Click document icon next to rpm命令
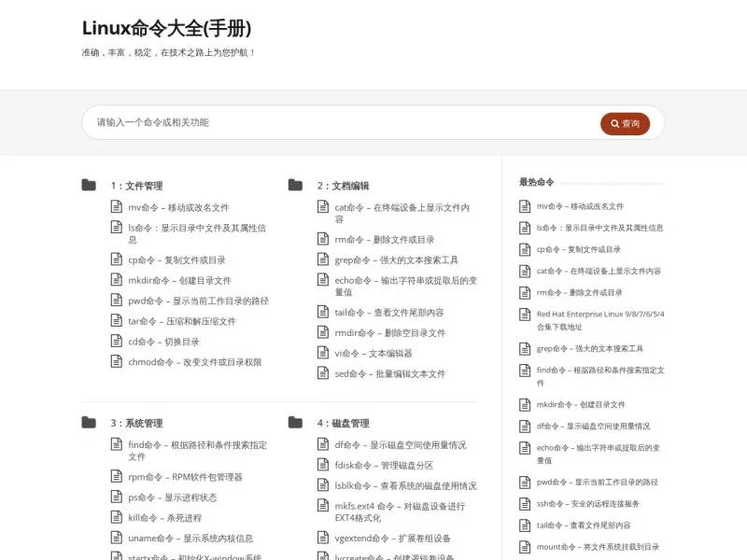 pos(116,476)
